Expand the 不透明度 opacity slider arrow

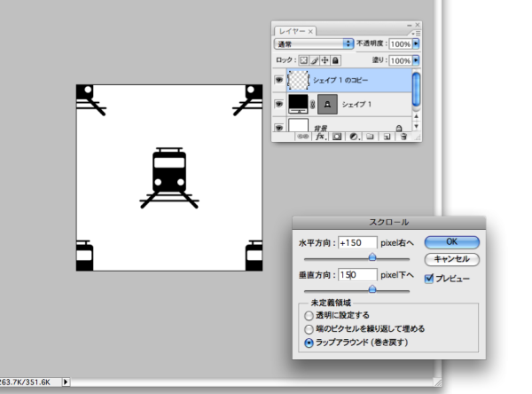[418, 43]
